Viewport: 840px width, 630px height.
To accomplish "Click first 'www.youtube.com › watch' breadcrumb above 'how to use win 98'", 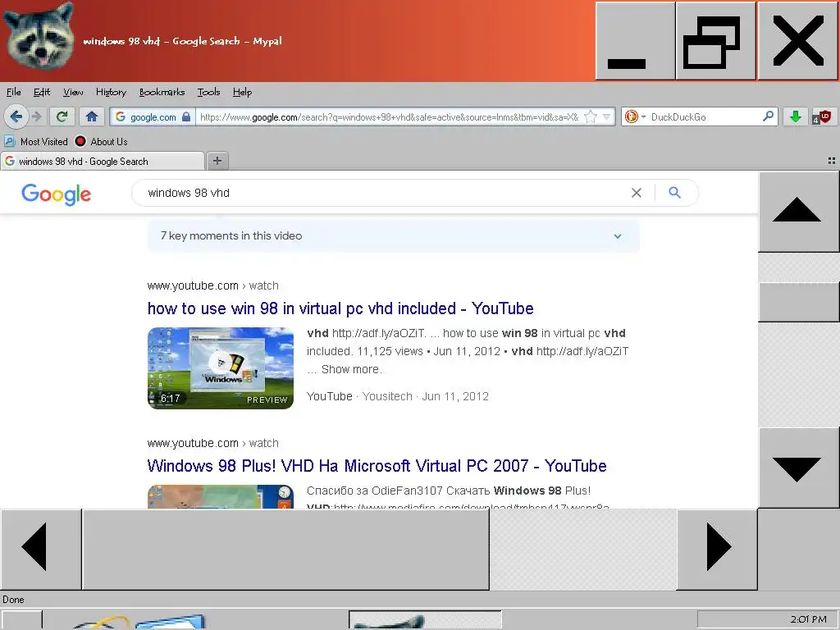I will (213, 285).
